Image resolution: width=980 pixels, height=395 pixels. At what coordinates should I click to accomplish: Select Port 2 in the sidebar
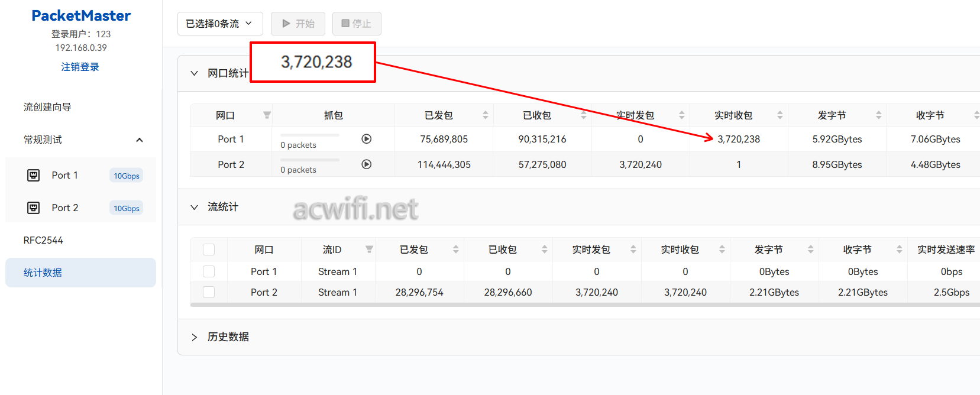point(65,208)
